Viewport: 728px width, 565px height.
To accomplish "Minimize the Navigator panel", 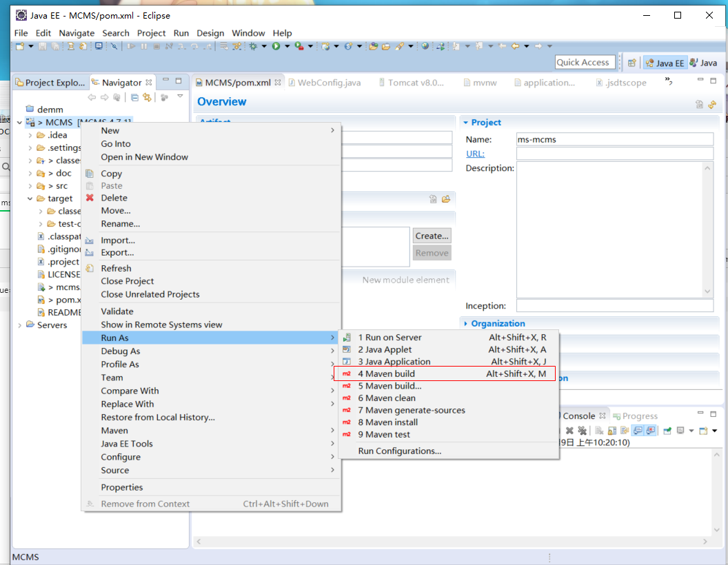I will pyautogui.click(x=165, y=81).
